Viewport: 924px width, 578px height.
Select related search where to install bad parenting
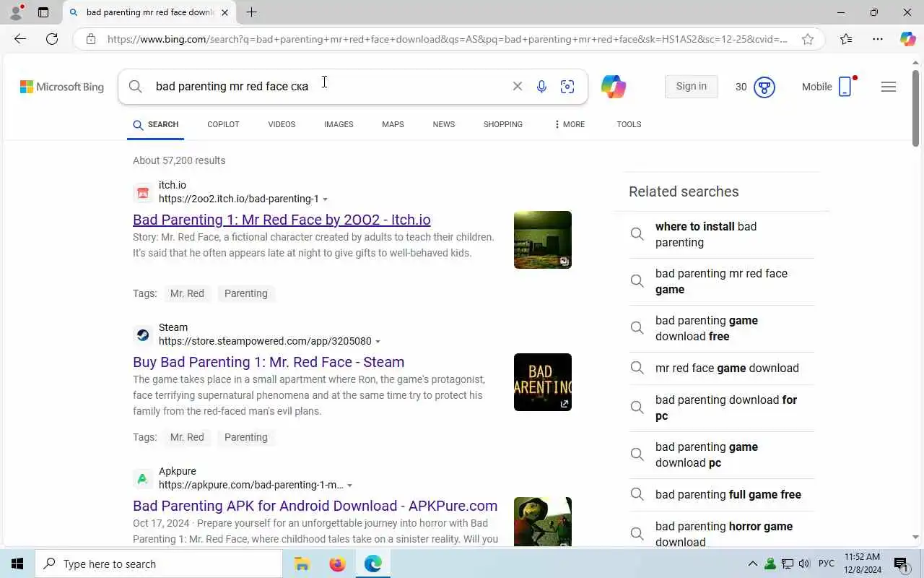pyautogui.click(x=721, y=235)
